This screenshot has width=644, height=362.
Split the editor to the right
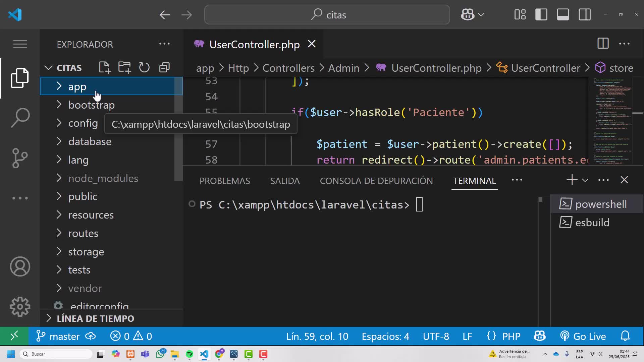pyautogui.click(x=603, y=43)
